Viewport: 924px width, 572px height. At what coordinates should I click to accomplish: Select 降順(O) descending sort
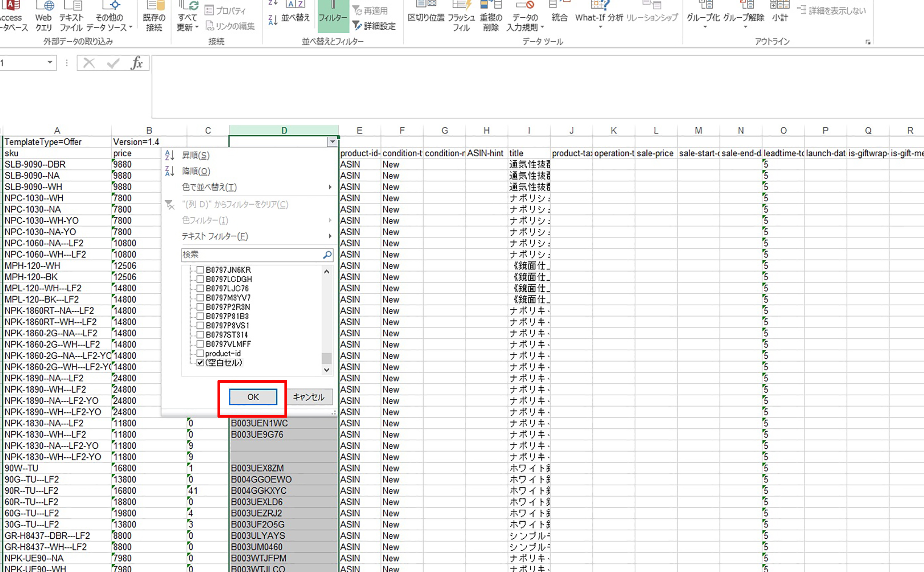196,171
